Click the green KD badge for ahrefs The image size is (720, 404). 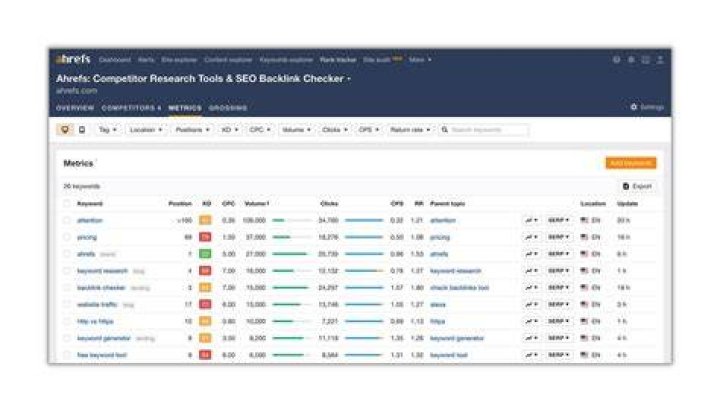(205, 254)
